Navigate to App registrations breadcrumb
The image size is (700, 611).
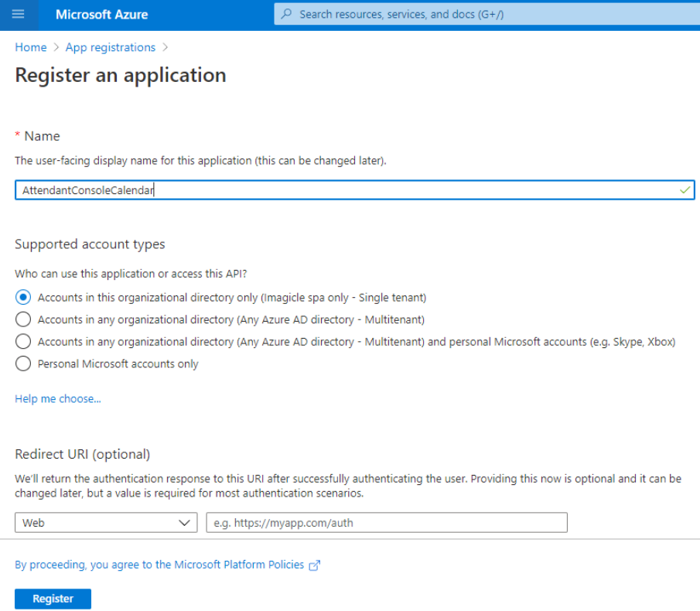click(110, 47)
